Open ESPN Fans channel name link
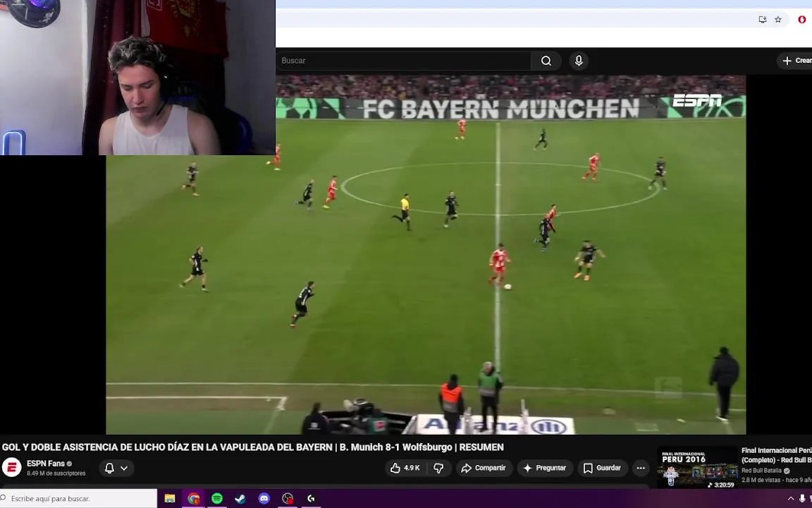This screenshot has width=812, height=508. coord(46,464)
